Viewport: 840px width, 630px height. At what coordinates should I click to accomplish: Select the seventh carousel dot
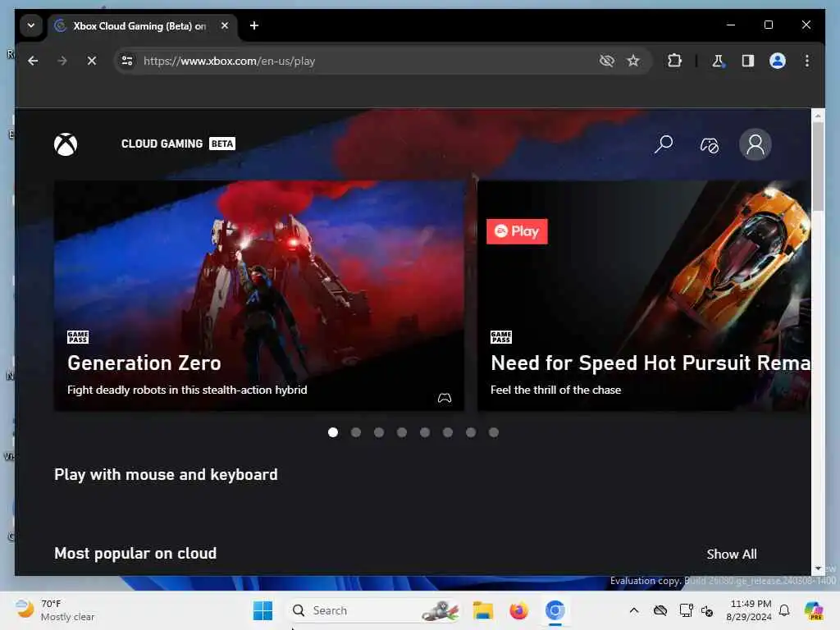point(471,432)
